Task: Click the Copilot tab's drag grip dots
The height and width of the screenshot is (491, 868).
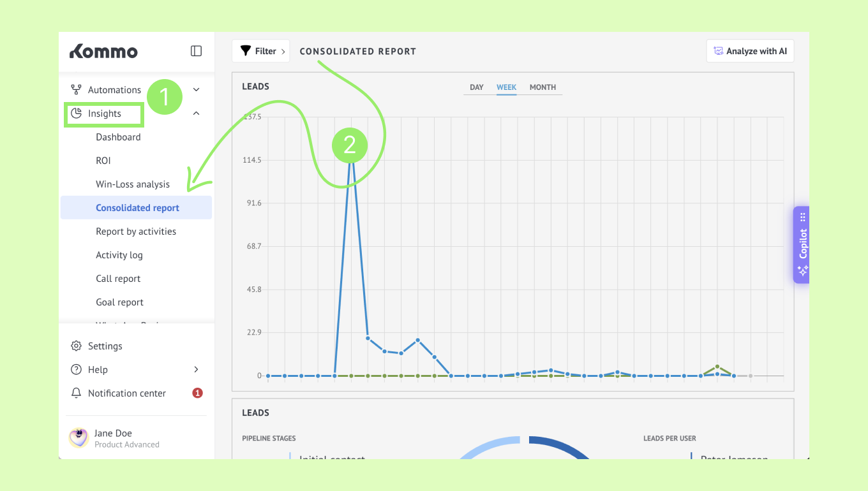Action: 803,217
